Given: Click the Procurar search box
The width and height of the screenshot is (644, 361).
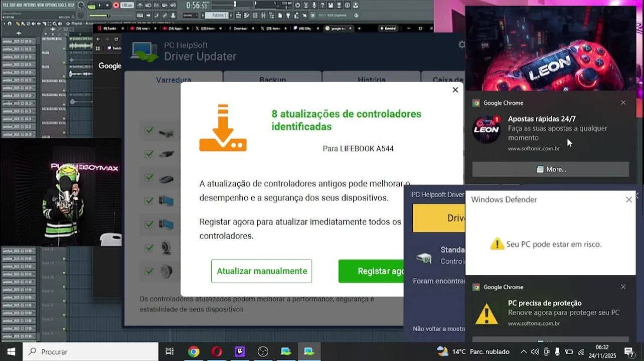Looking at the screenshot, I should pyautogui.click(x=91, y=351).
